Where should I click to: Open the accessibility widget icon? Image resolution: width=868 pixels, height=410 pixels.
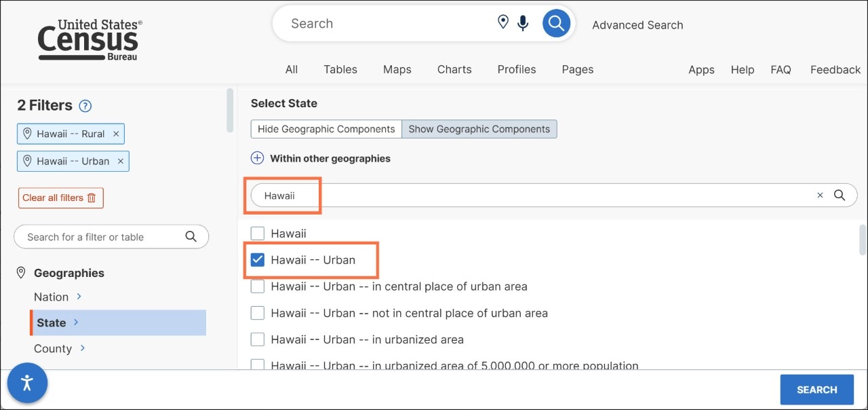coord(27,383)
